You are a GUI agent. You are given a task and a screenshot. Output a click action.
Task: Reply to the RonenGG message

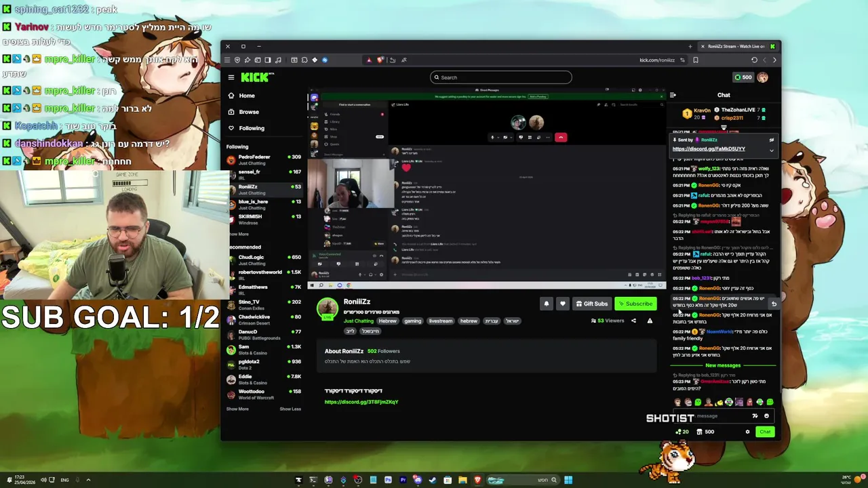click(774, 304)
